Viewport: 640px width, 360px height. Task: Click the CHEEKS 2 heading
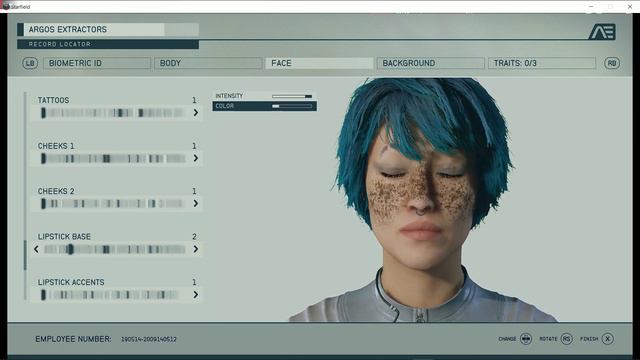point(56,191)
